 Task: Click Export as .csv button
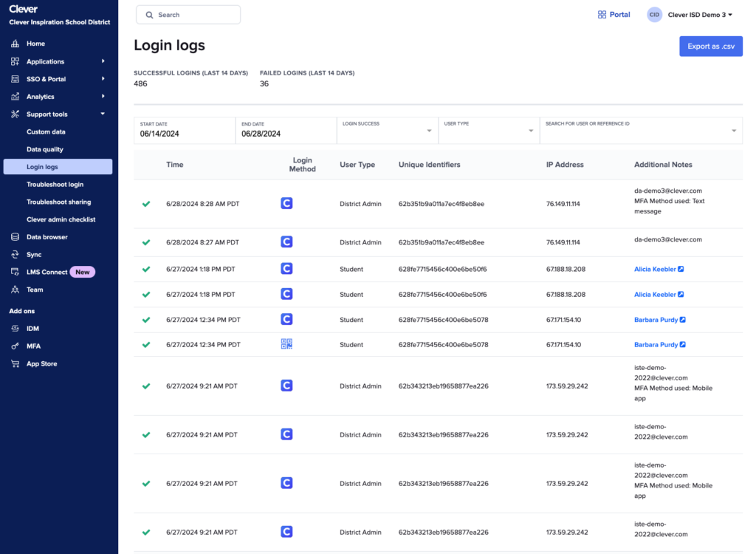(710, 47)
